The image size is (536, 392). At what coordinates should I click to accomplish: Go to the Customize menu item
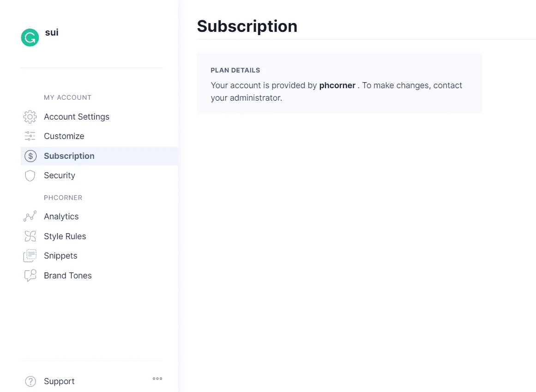tap(64, 136)
